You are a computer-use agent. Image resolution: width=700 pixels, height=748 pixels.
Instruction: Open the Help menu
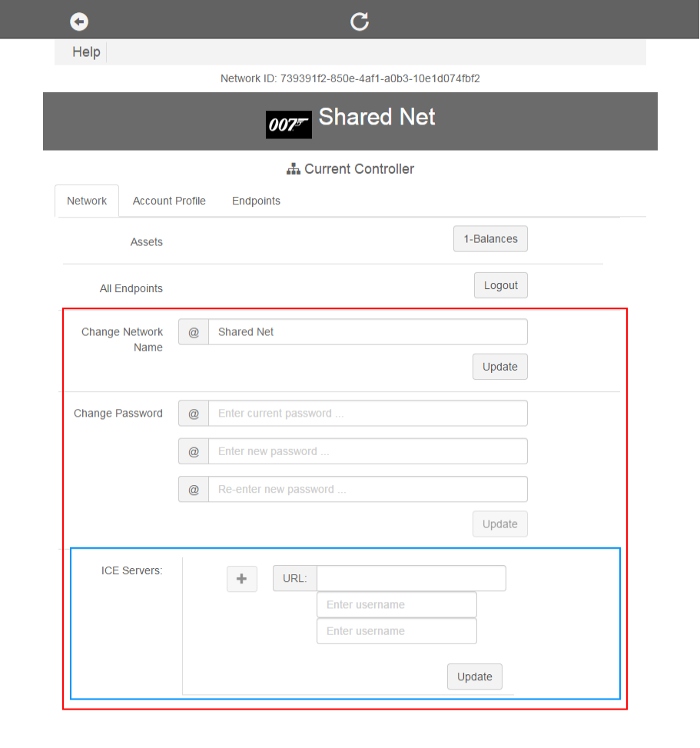(x=86, y=52)
